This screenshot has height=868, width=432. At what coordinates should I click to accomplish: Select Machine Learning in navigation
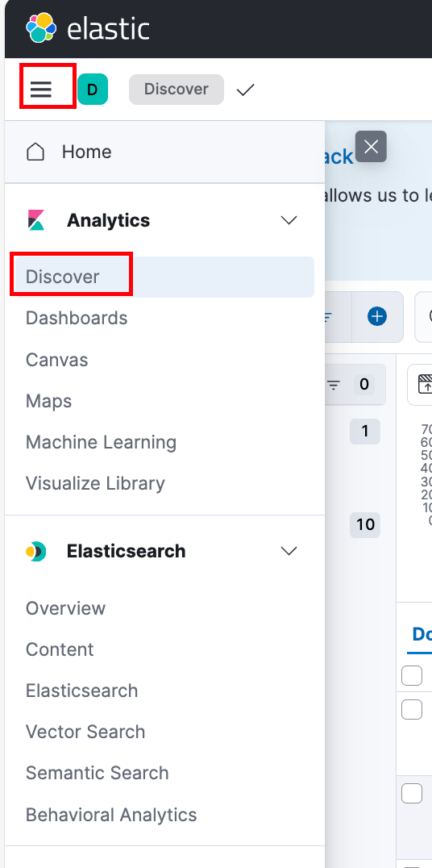102,442
